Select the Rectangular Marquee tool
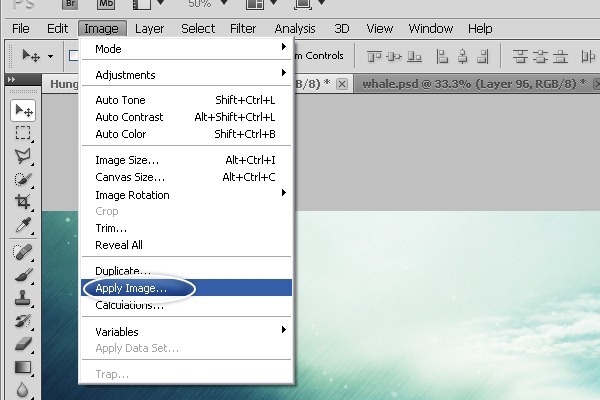Screen dimensions: 600x400 pyautogui.click(x=23, y=133)
